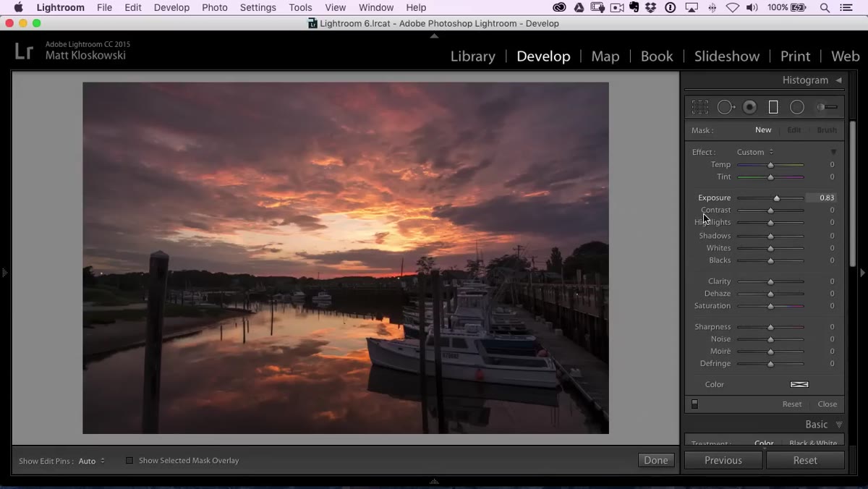Hide the top module picker arrow
The width and height of the screenshot is (868, 489).
pyautogui.click(x=434, y=35)
